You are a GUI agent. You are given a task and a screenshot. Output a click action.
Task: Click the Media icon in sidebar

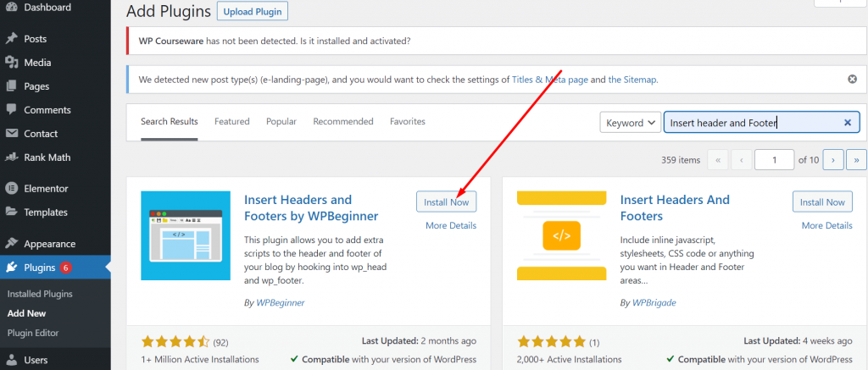pyautogui.click(x=12, y=63)
